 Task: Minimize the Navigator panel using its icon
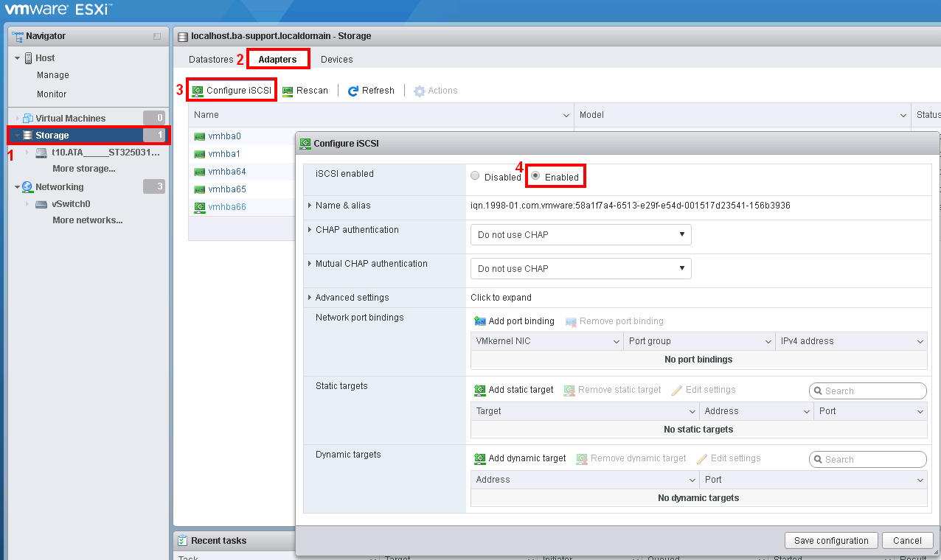click(x=156, y=36)
